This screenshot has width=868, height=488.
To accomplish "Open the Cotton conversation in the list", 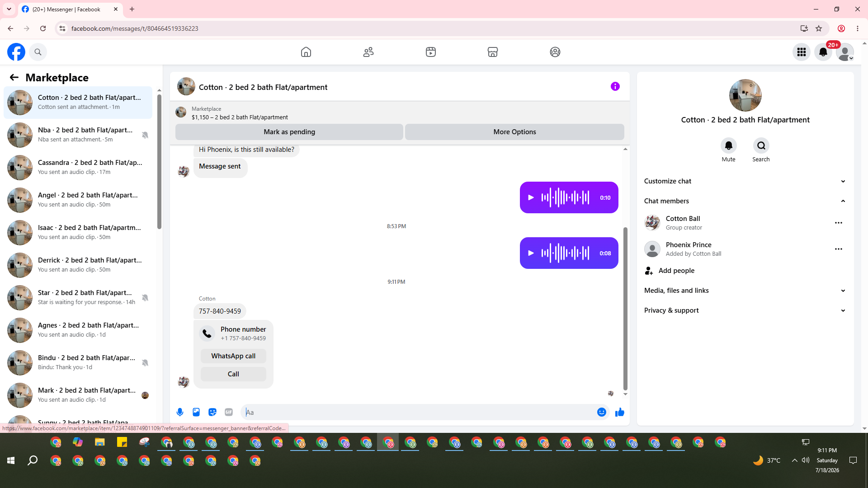I will pos(78,103).
